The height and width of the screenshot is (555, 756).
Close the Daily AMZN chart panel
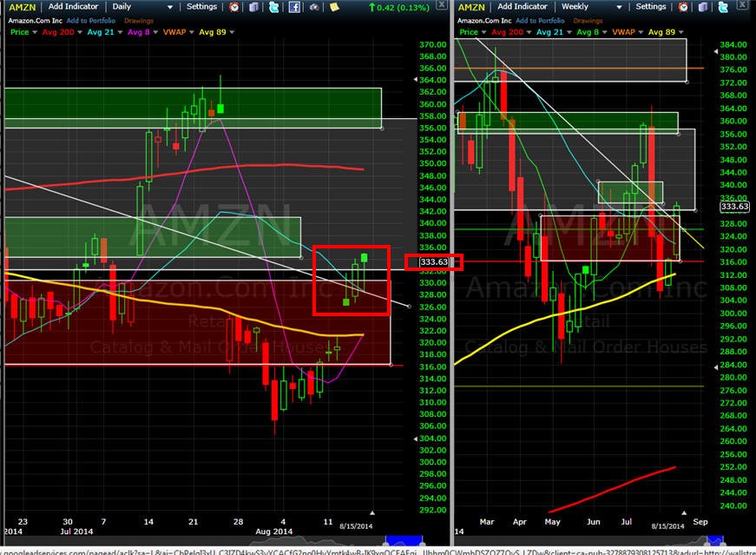click(x=441, y=5)
